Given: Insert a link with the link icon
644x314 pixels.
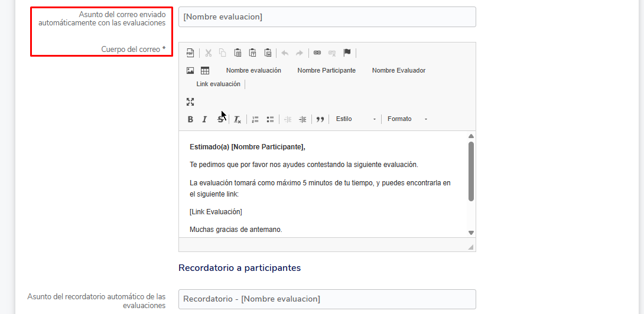Looking at the screenshot, I should coord(317,53).
